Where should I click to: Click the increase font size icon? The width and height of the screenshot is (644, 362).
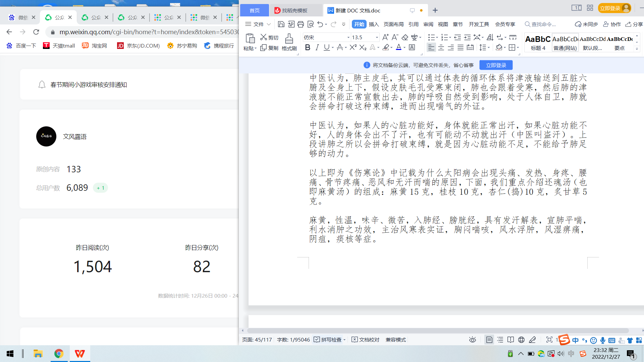tap(385, 37)
